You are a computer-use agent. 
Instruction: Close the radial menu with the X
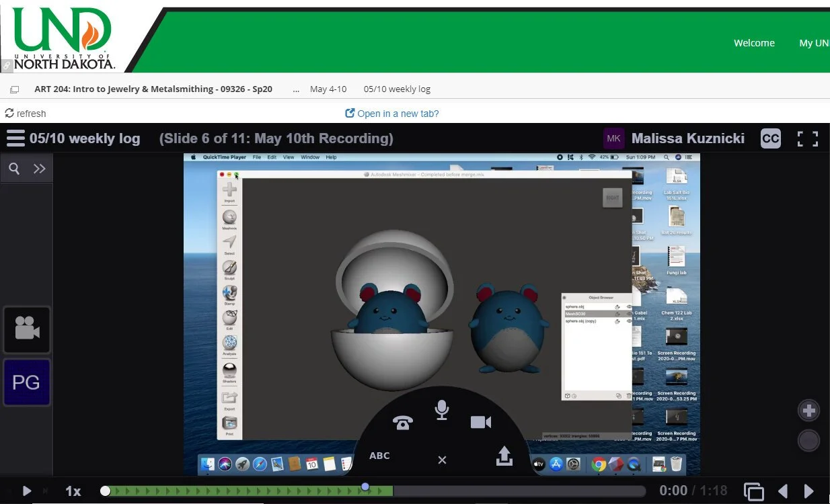[442, 460]
